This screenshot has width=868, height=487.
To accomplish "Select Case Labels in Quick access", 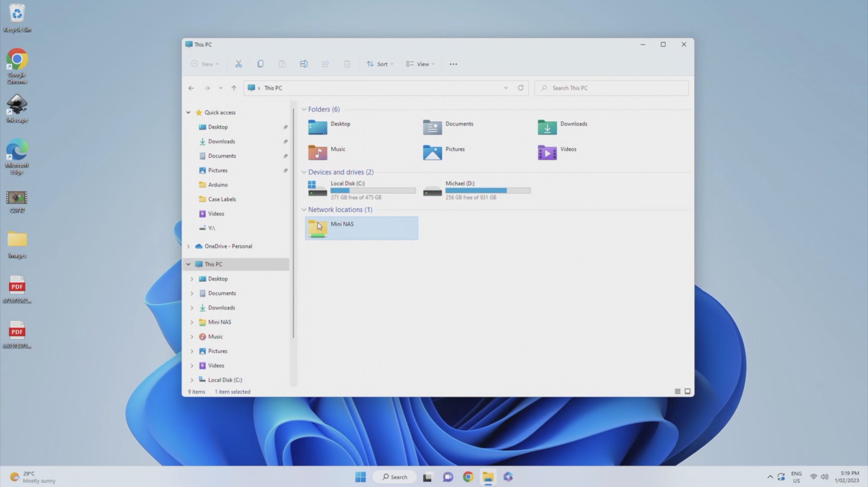I will coord(222,199).
